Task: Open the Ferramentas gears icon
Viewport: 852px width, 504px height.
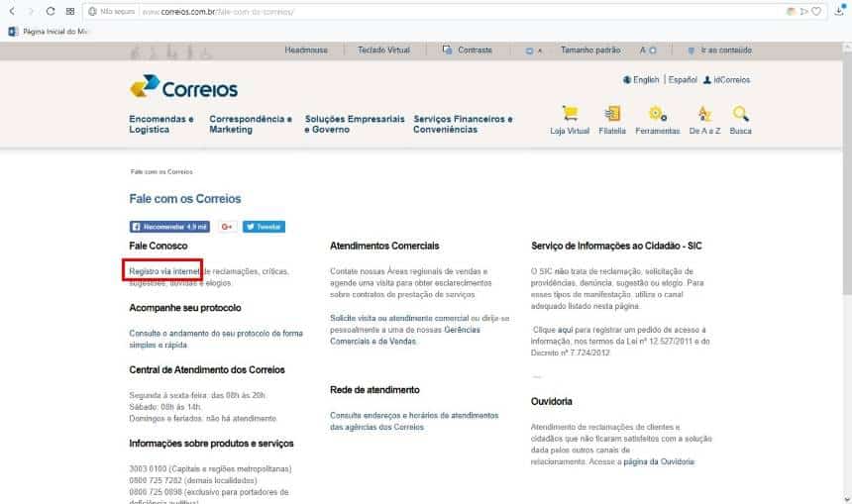Action: tap(658, 114)
